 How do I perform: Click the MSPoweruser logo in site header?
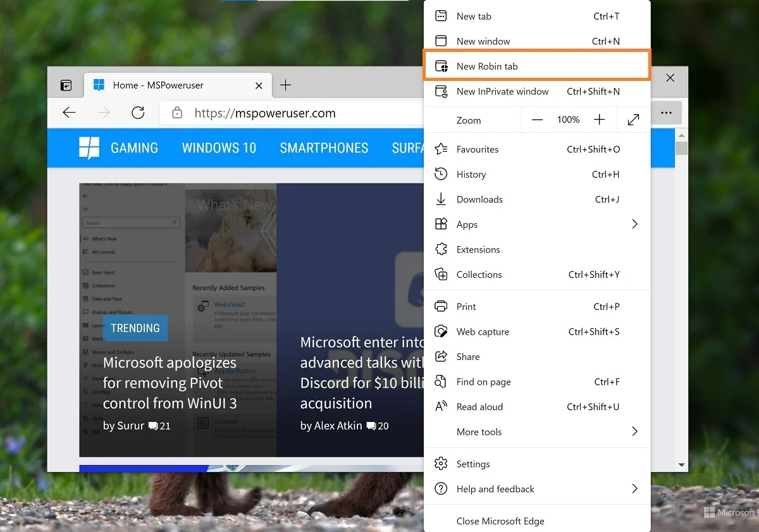tap(89, 148)
